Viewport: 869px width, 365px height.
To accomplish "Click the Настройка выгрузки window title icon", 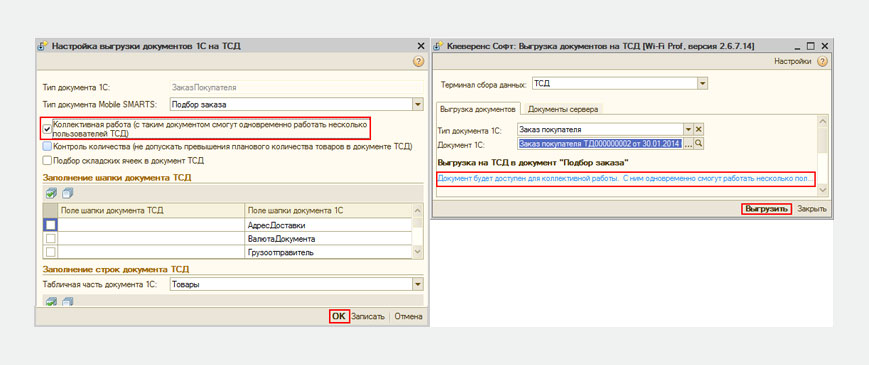I will click(x=42, y=47).
